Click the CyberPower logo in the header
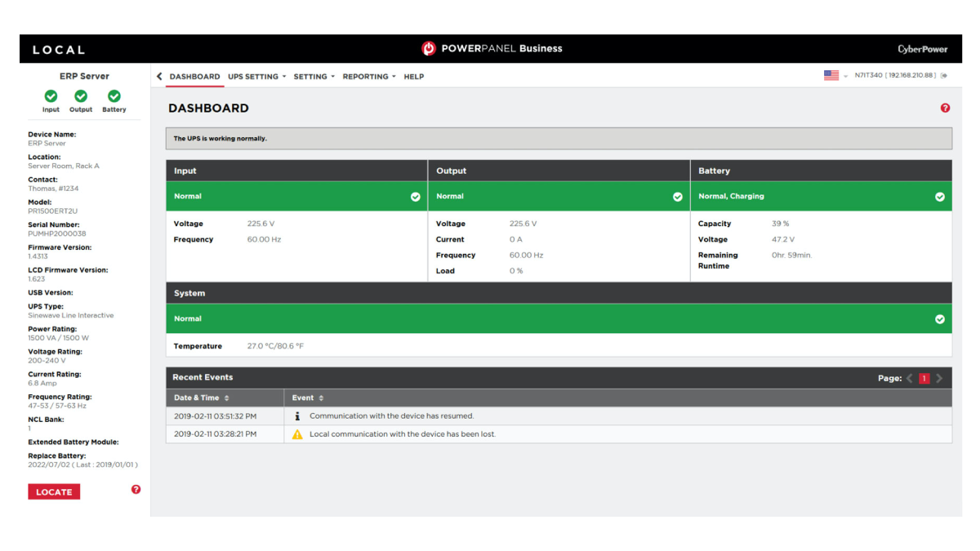 [921, 48]
